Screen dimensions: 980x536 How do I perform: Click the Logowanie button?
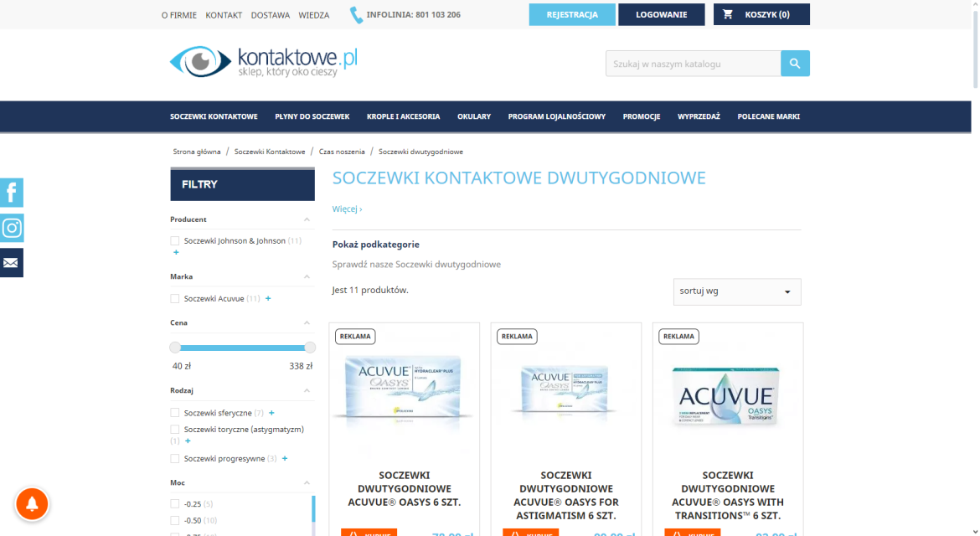pyautogui.click(x=661, y=14)
